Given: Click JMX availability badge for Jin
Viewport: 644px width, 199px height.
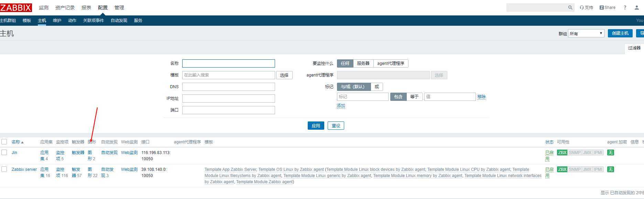Looking at the screenshot, I should pos(587,153).
